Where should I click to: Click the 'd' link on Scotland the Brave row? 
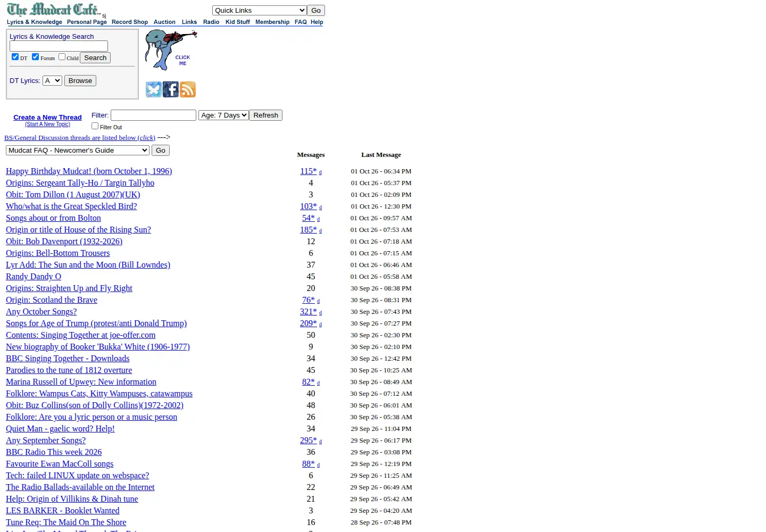coord(318,301)
